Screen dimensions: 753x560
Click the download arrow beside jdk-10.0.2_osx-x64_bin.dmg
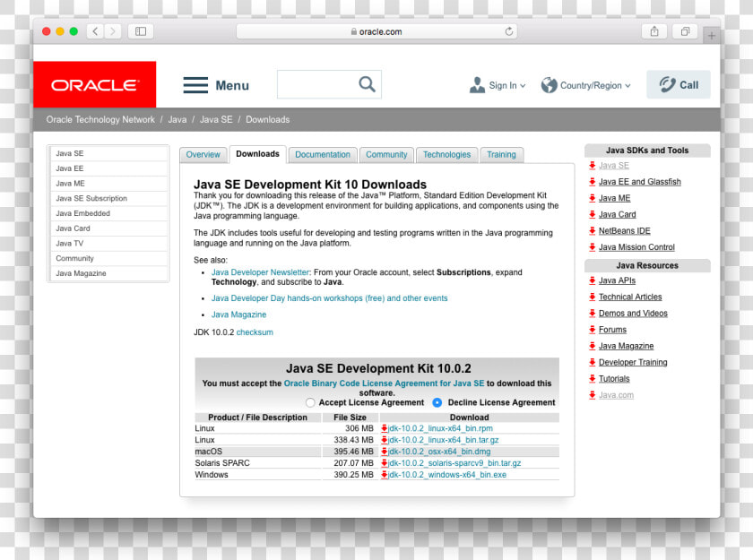point(385,452)
